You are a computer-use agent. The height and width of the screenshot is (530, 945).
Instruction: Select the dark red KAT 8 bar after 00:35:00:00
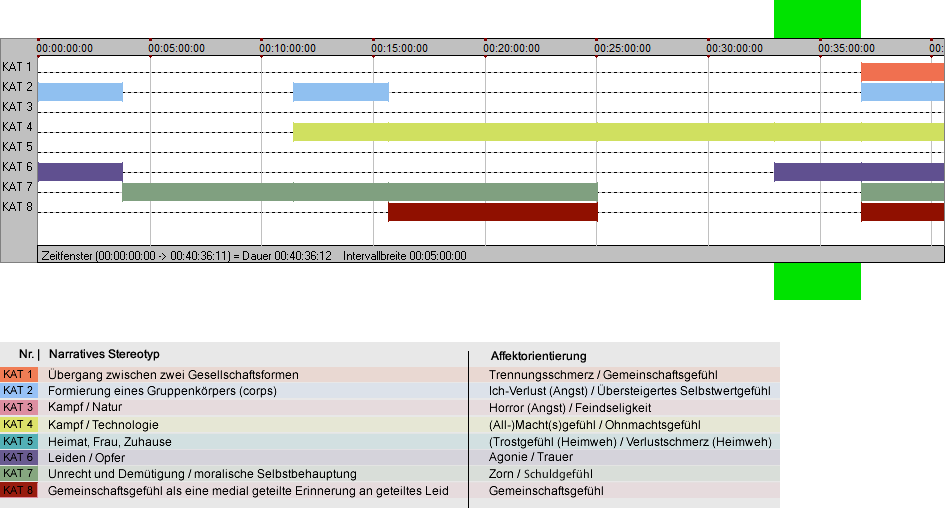(x=902, y=212)
